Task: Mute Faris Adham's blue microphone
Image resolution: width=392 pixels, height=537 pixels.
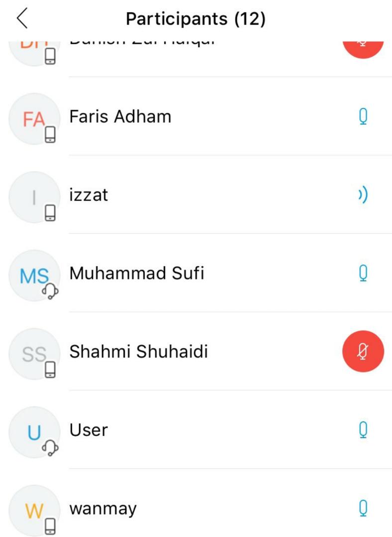Action: (x=363, y=117)
